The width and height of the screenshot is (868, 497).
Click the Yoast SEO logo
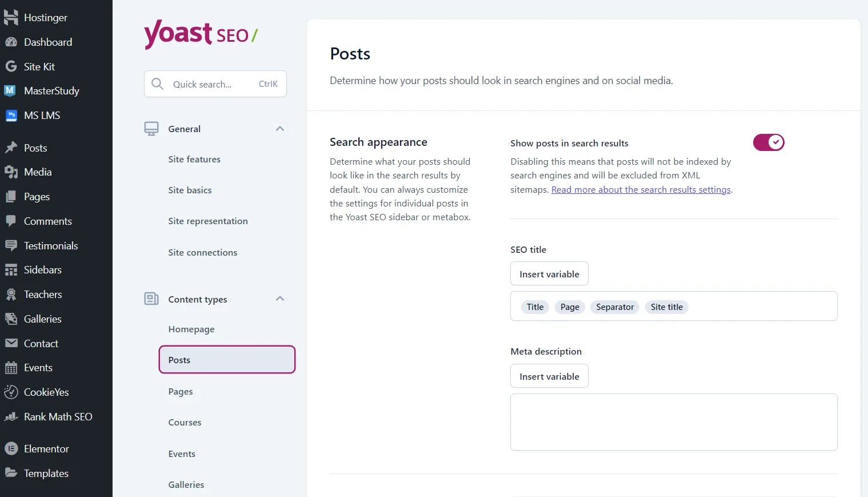coord(201,34)
